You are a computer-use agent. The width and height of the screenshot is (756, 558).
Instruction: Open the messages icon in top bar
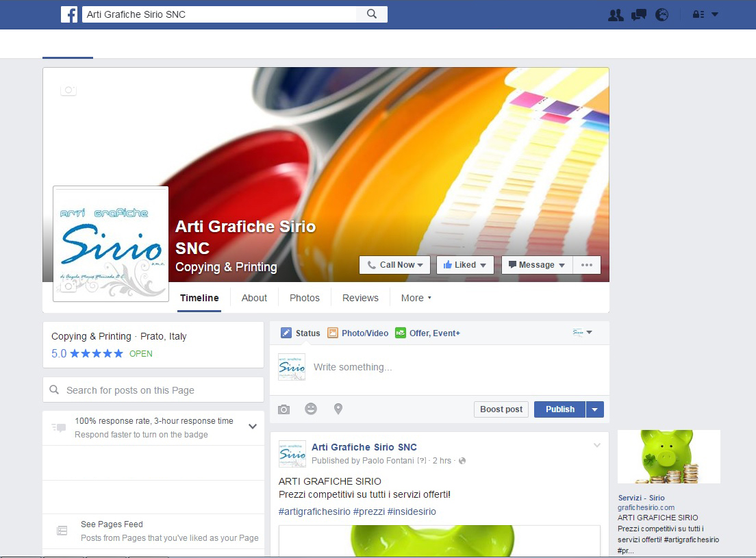coord(639,14)
